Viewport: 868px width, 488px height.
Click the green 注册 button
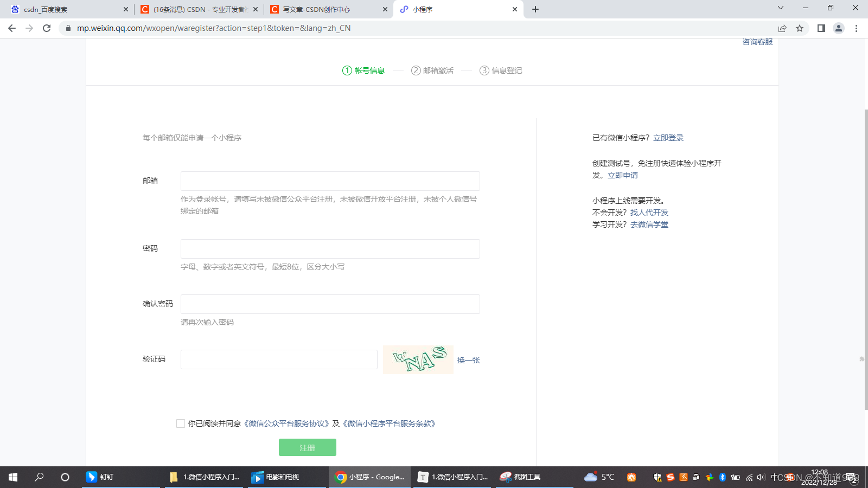[x=308, y=448]
